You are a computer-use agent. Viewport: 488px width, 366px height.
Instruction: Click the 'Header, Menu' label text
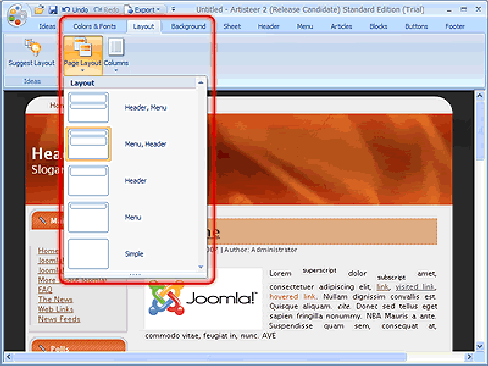point(145,108)
